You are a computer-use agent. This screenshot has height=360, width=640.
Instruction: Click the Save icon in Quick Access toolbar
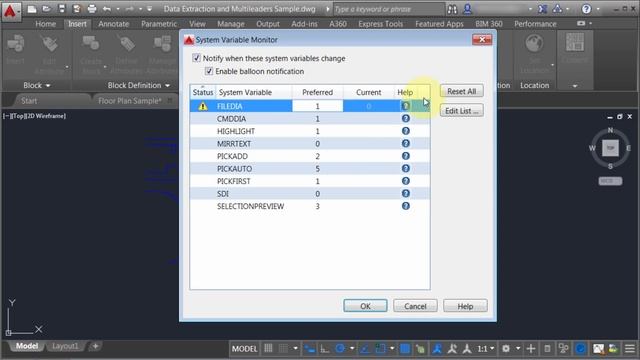click(62, 9)
